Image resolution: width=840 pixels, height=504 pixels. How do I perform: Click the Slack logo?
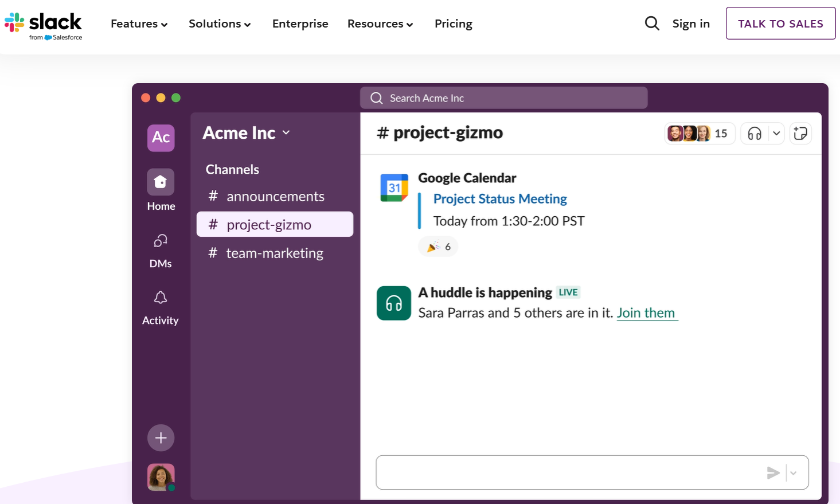point(44,26)
